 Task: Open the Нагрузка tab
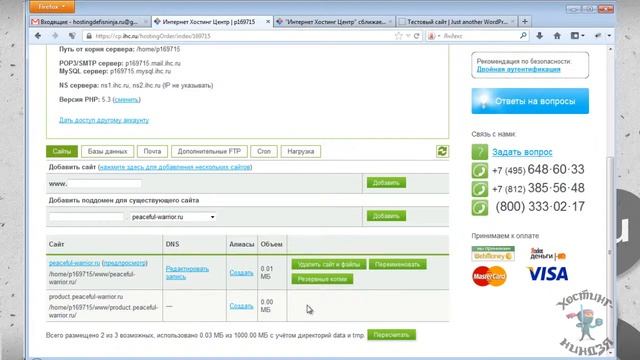[x=301, y=151]
